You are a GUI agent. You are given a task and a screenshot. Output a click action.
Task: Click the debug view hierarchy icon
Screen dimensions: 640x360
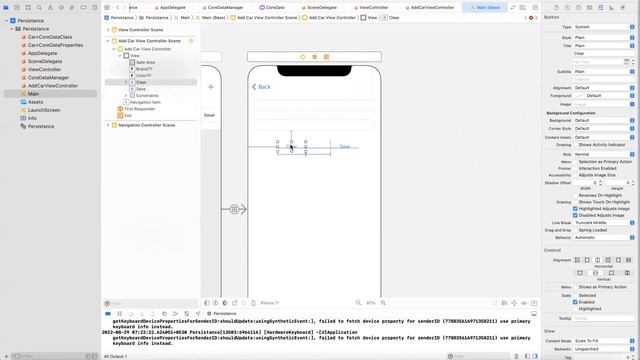pos(164,313)
